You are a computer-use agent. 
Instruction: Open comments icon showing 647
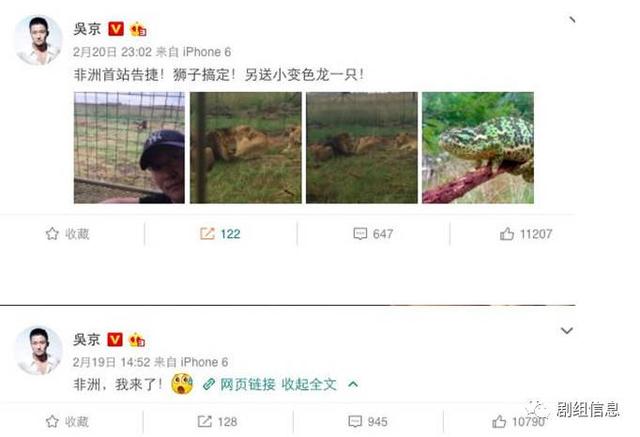tap(360, 234)
